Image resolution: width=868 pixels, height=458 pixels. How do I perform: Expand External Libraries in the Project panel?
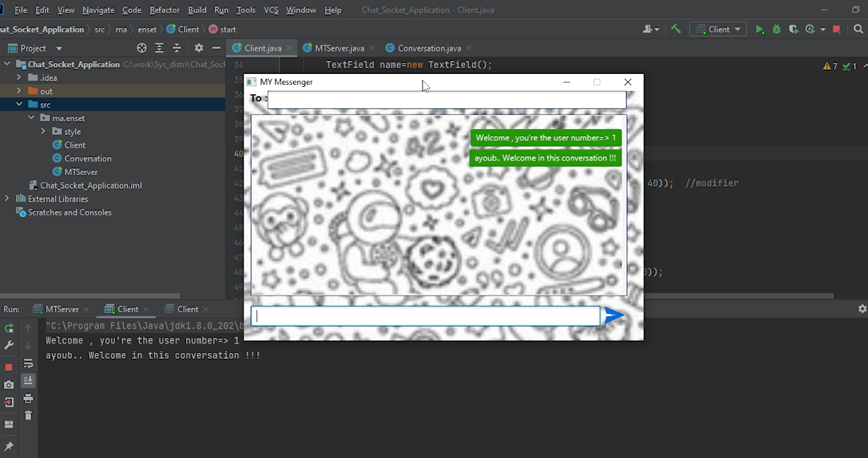pos(5,198)
